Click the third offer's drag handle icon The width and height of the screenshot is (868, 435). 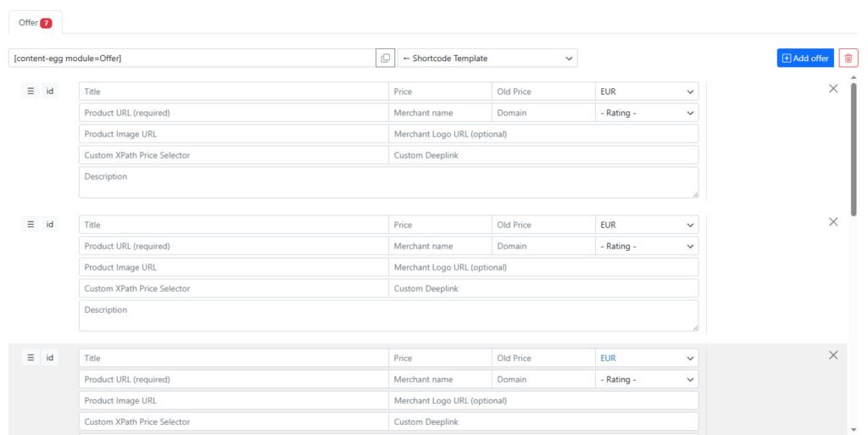pyautogui.click(x=31, y=358)
